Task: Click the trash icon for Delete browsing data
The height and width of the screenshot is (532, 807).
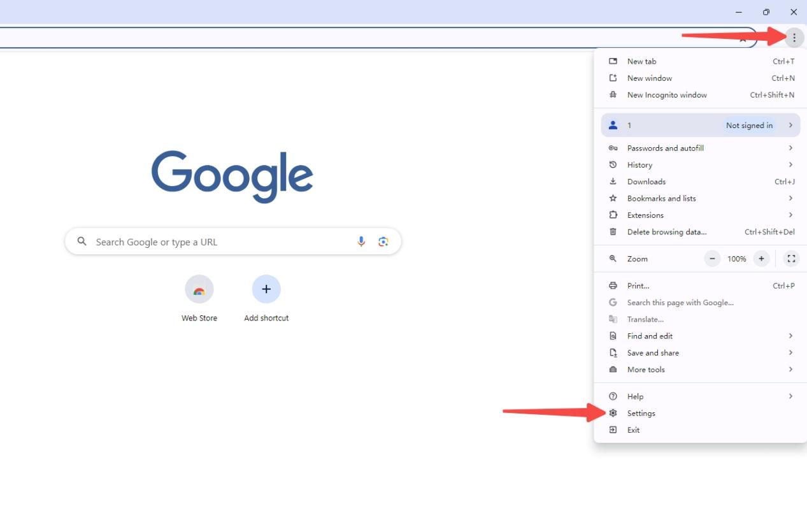Action: coord(613,232)
